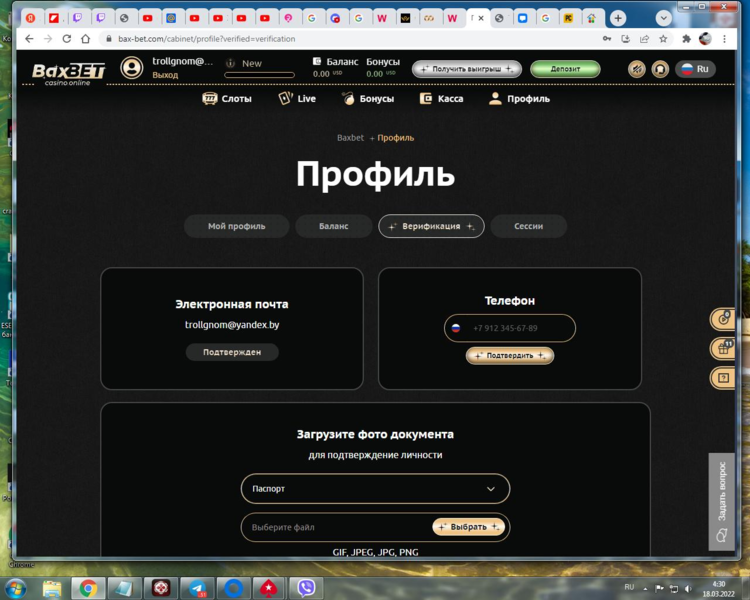The width and height of the screenshot is (750, 600).
Task: Expand the Паспорт document type dropdown
Action: tap(375, 489)
